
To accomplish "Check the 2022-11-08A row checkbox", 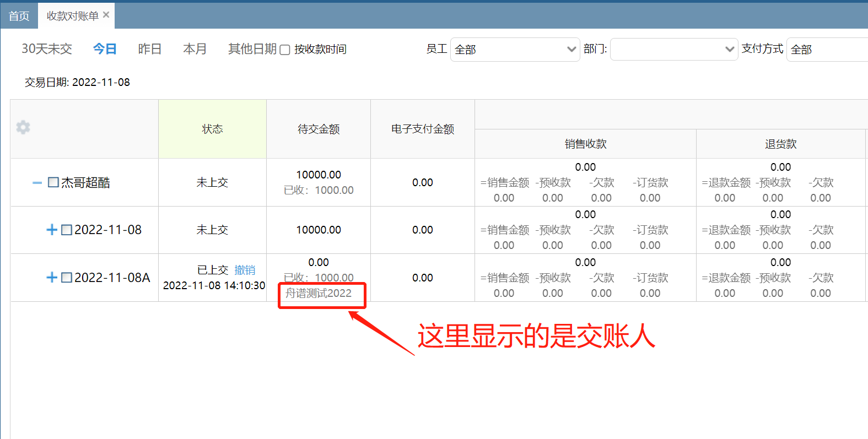I will coord(67,278).
